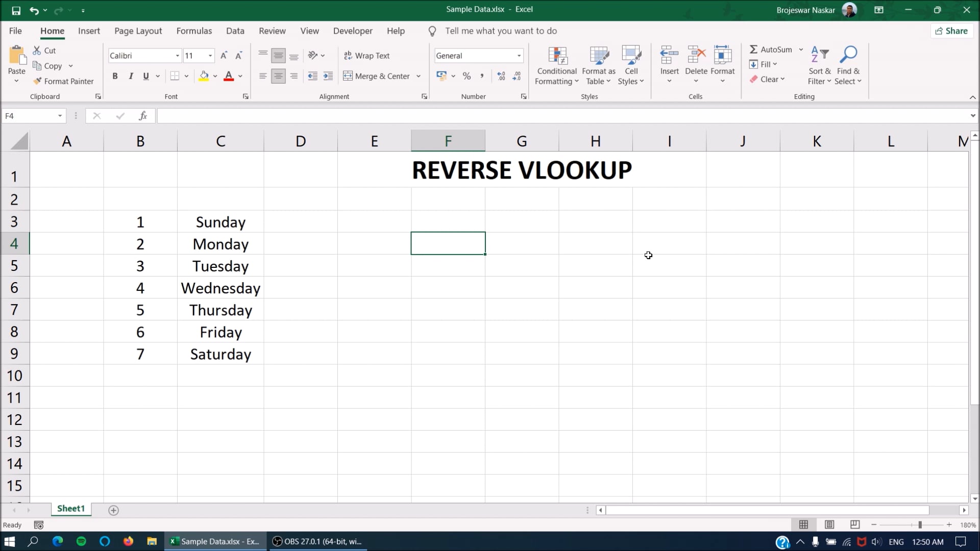Switch to the Developer tab
The image size is (980, 551).
(x=353, y=31)
